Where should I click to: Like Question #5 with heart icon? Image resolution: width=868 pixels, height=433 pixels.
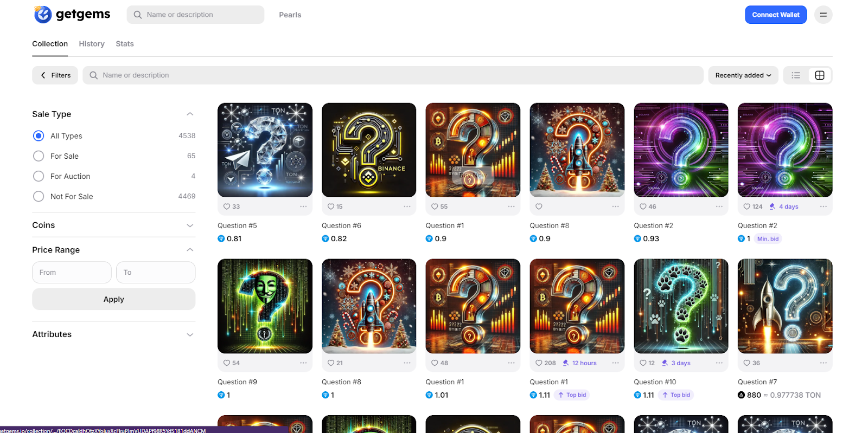(227, 206)
